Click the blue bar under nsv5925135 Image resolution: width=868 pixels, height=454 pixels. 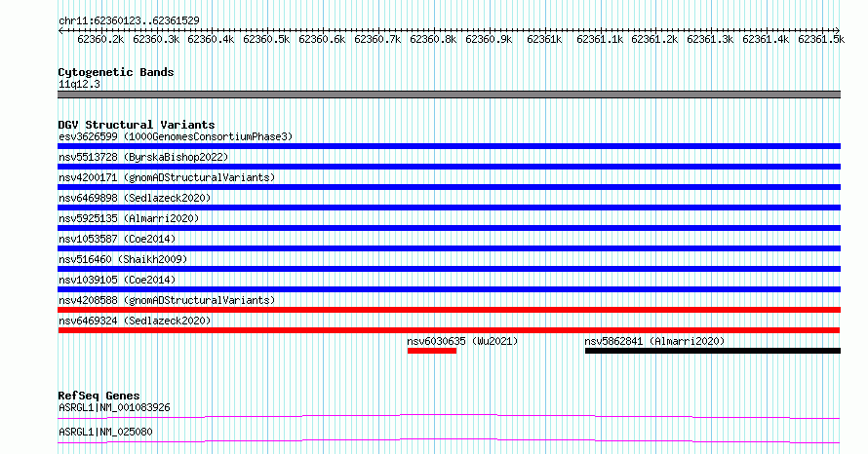pyautogui.click(x=449, y=228)
